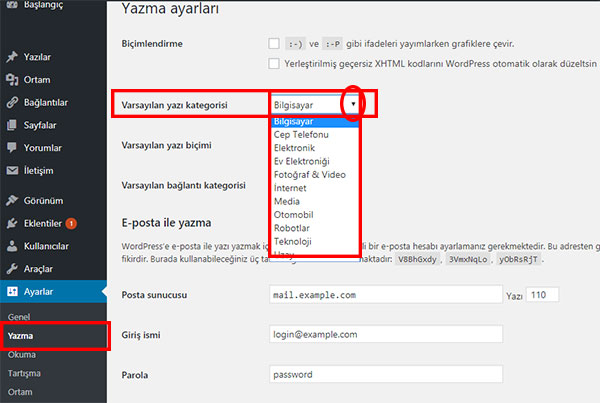Click the Parola password field
The image size is (600, 403).
pos(386,374)
